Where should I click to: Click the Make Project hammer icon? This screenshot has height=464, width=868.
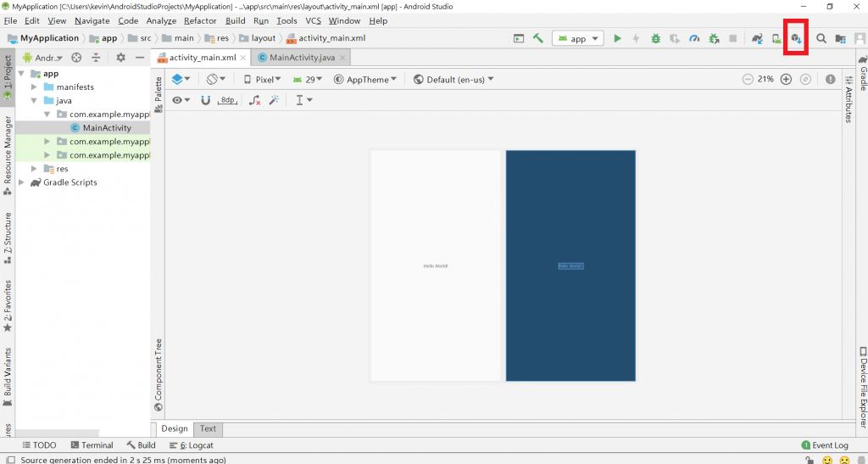(x=537, y=38)
